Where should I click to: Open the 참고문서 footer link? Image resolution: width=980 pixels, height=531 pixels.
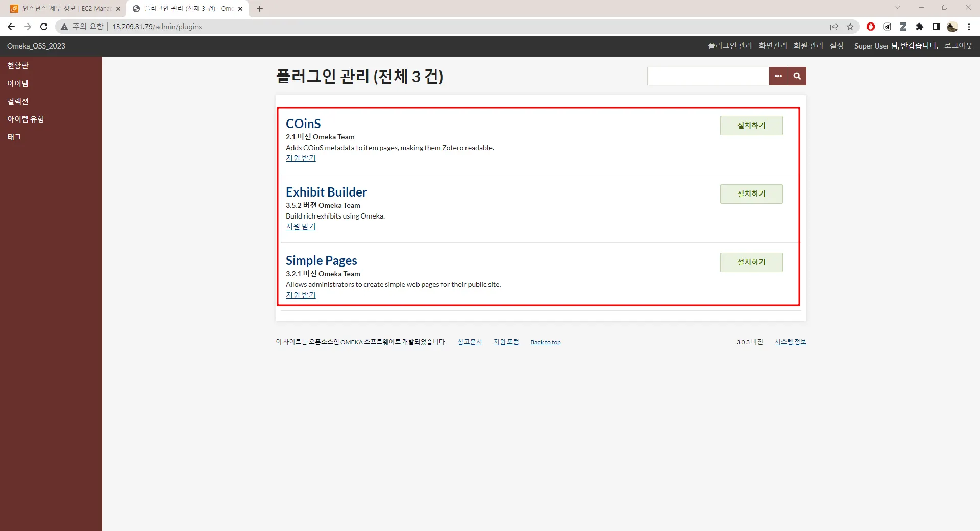[x=470, y=342]
